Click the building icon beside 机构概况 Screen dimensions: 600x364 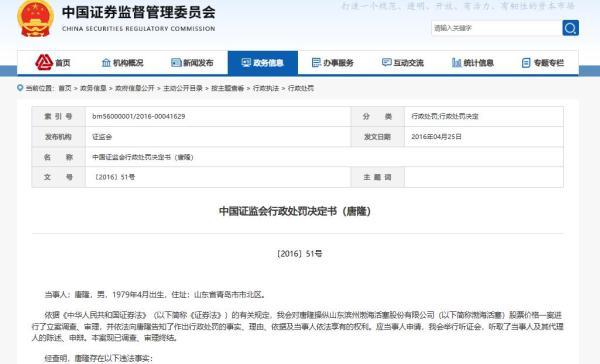106,62
